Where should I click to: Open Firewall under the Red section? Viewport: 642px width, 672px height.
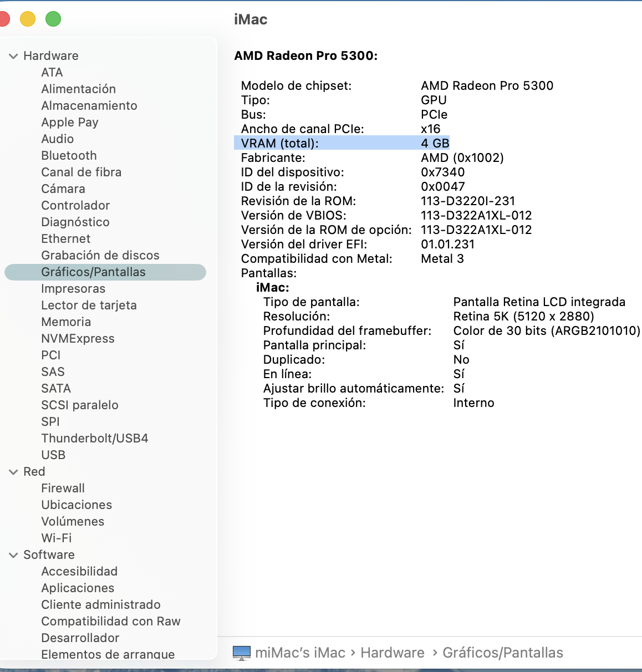coord(63,488)
